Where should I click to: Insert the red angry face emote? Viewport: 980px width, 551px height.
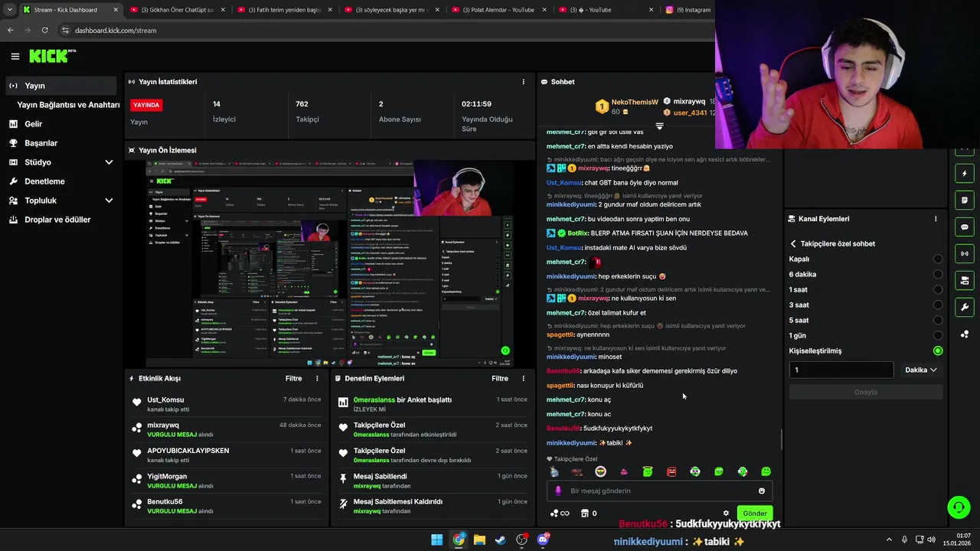coord(671,471)
